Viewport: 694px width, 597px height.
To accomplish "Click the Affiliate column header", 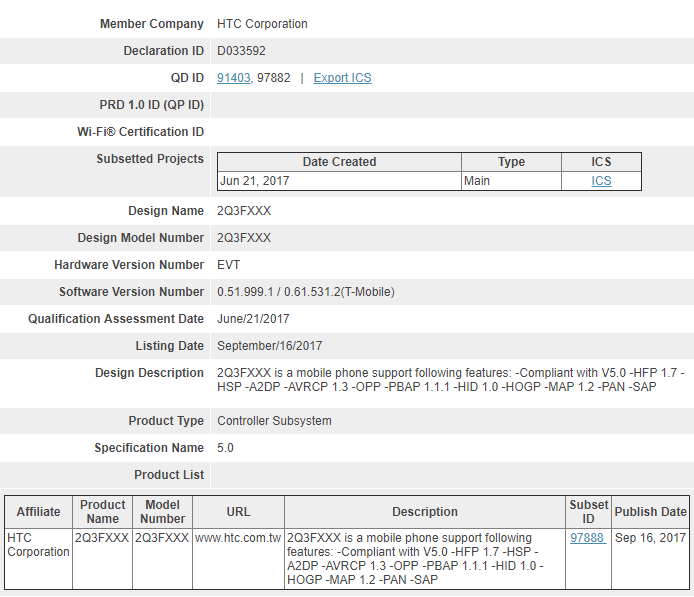I will tap(38, 512).
